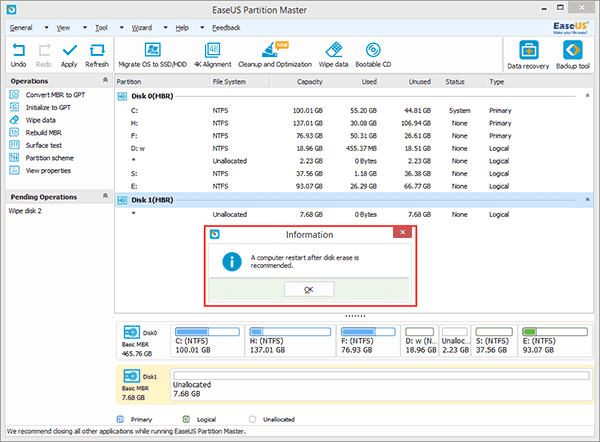Sort by the Used column header
The width and height of the screenshot is (600, 442).
[x=352, y=82]
